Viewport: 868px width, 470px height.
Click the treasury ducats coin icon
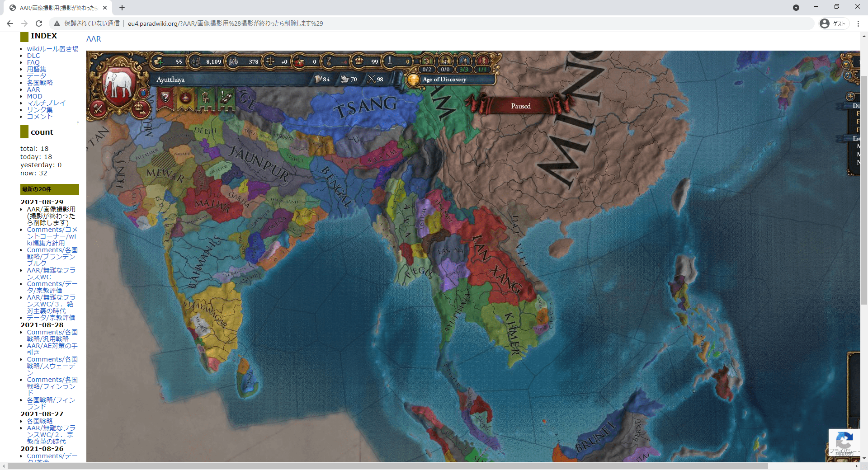pyautogui.click(x=158, y=61)
